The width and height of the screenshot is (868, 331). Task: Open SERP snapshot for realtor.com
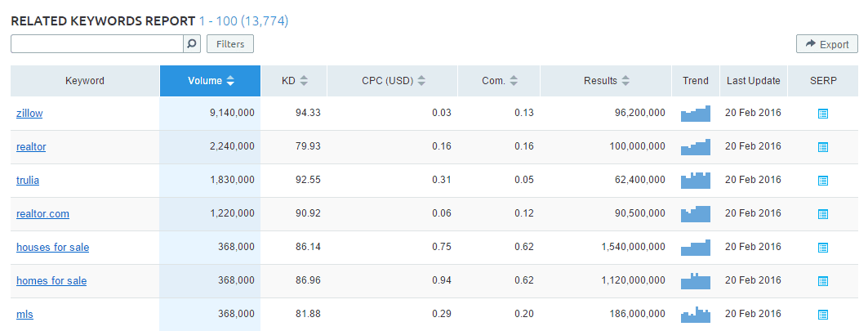tap(823, 214)
